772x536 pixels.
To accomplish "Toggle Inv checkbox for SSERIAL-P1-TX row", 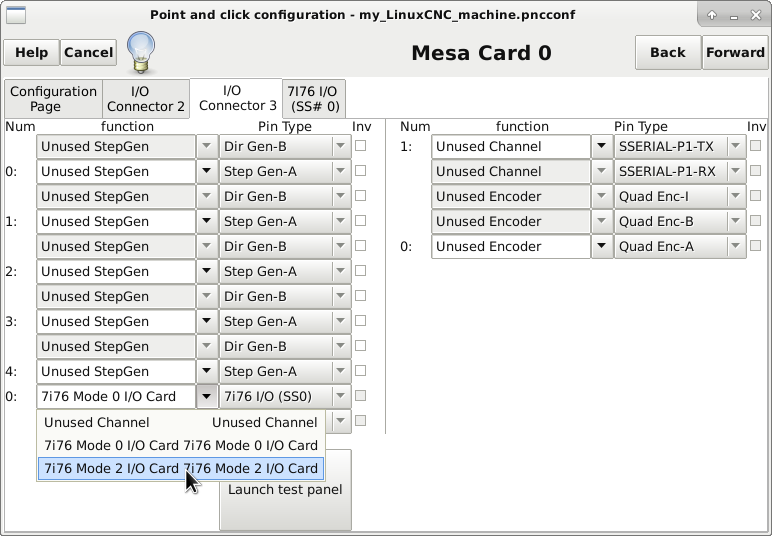I will pyautogui.click(x=755, y=146).
